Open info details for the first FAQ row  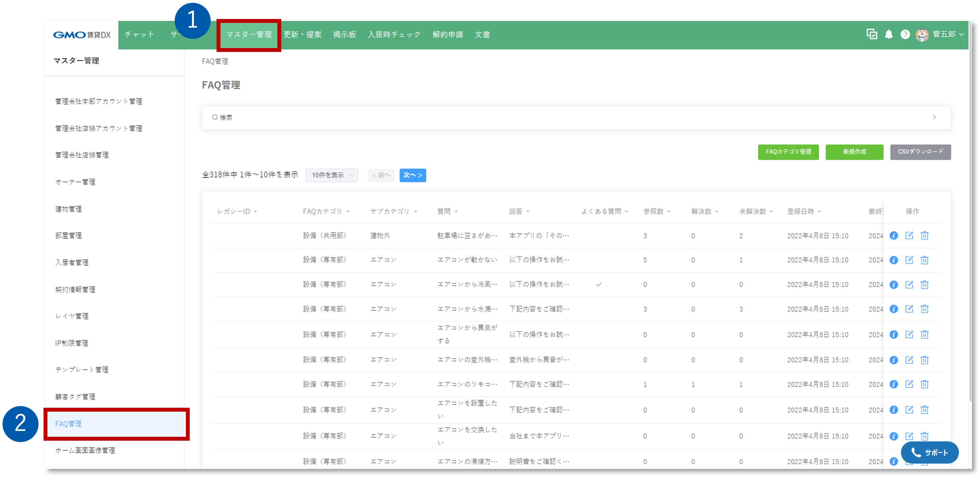coord(894,235)
